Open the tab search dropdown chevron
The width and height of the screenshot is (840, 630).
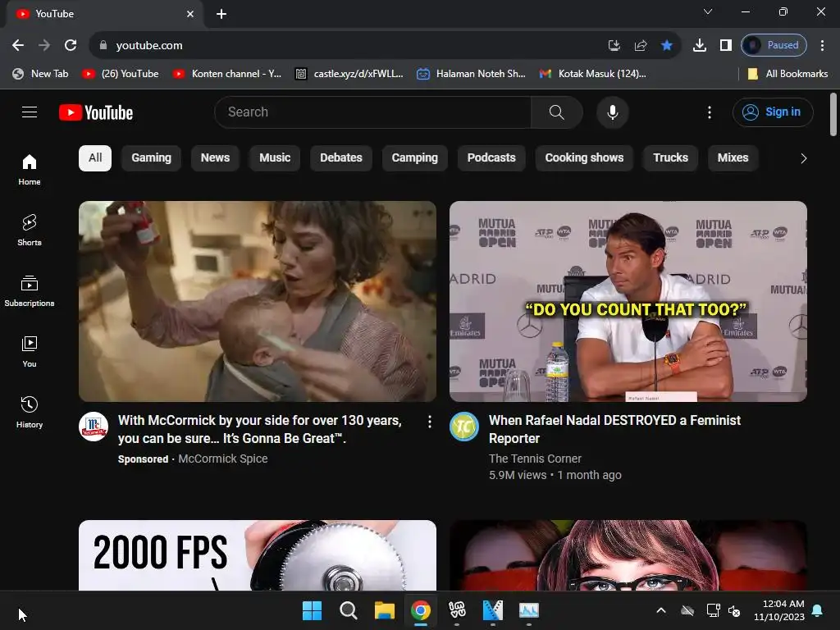708,11
